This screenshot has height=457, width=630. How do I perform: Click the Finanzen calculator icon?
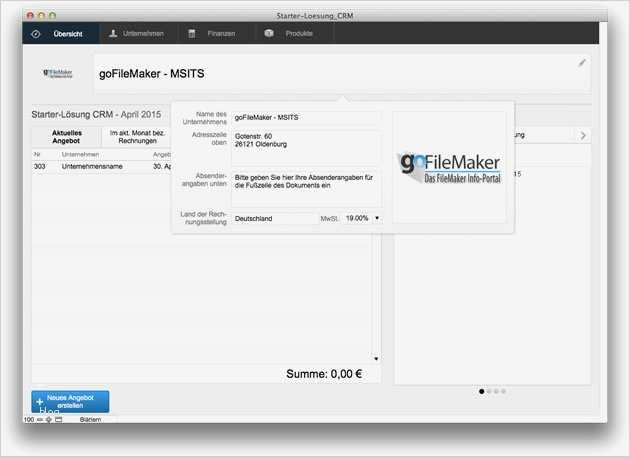[x=192, y=34]
